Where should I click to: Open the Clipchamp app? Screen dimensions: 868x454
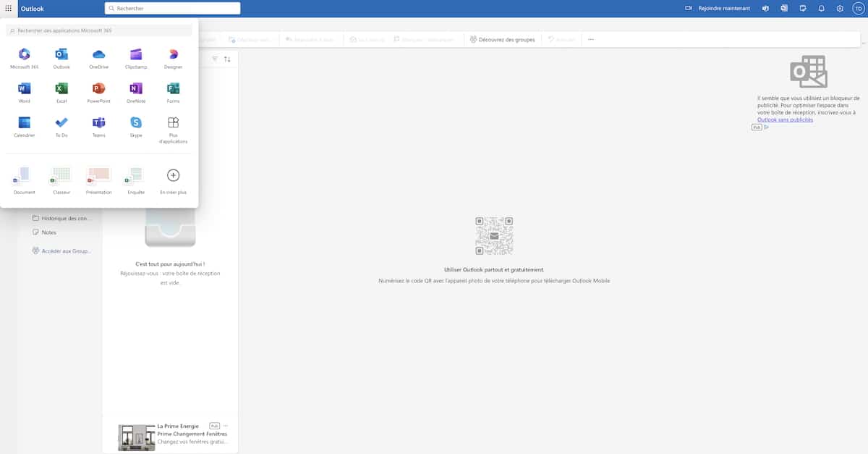(136, 59)
